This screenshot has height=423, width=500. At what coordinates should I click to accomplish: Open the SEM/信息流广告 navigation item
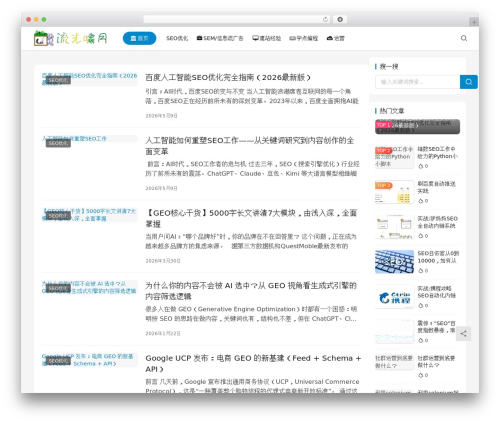point(220,38)
